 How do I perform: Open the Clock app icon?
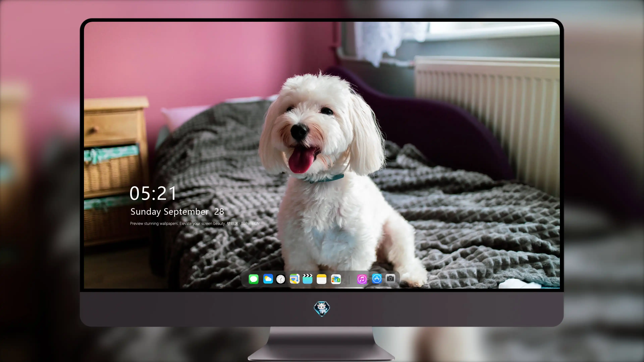coord(281,279)
